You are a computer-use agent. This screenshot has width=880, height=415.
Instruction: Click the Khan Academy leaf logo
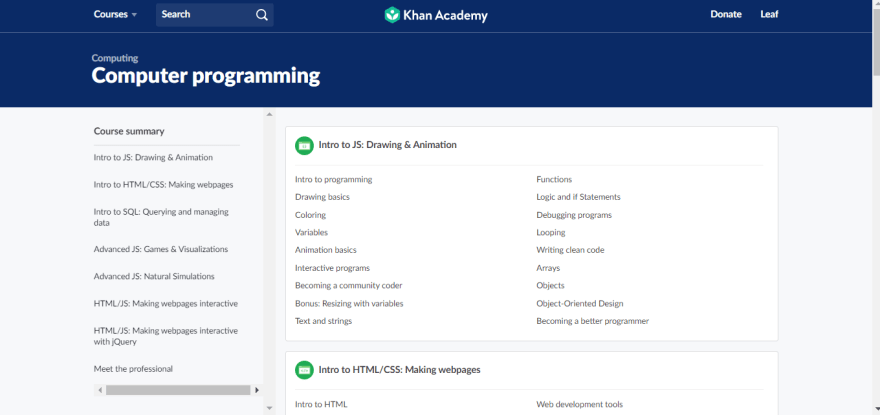coord(392,15)
